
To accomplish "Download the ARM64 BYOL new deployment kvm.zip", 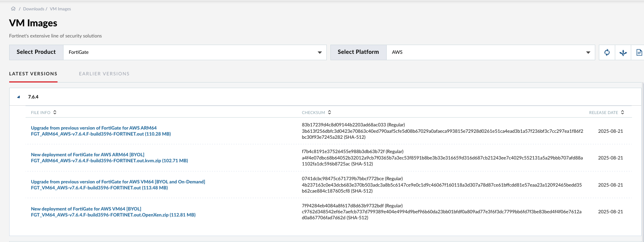I will (109, 161).
